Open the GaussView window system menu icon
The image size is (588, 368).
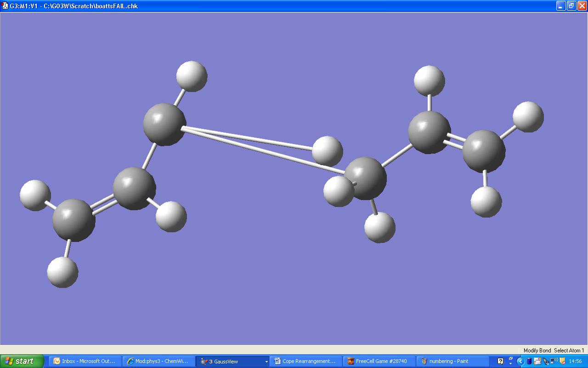pos(4,6)
